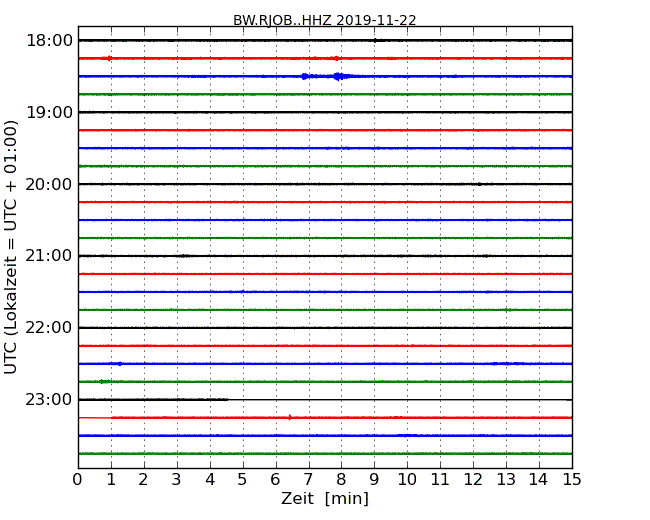Select the 21:00 time label on y-axis
This screenshot has width=650, height=520.
(49, 256)
